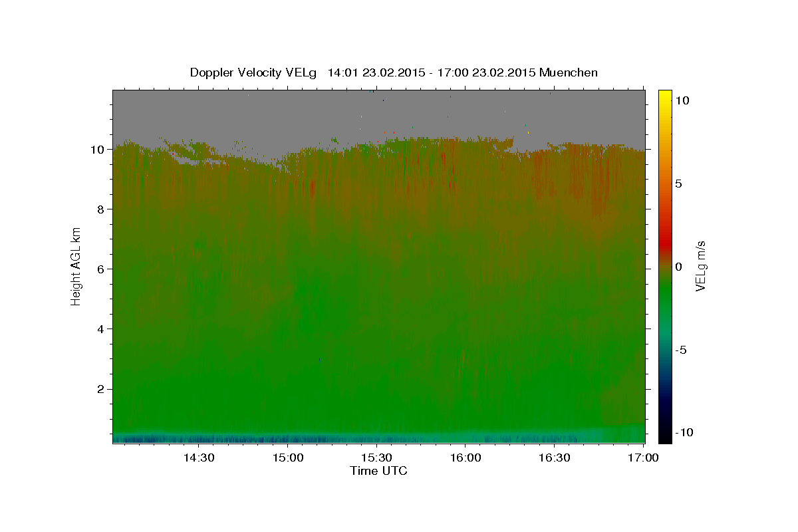Click the yellow top of the colorbar
798x532 pixels.
[665, 96]
